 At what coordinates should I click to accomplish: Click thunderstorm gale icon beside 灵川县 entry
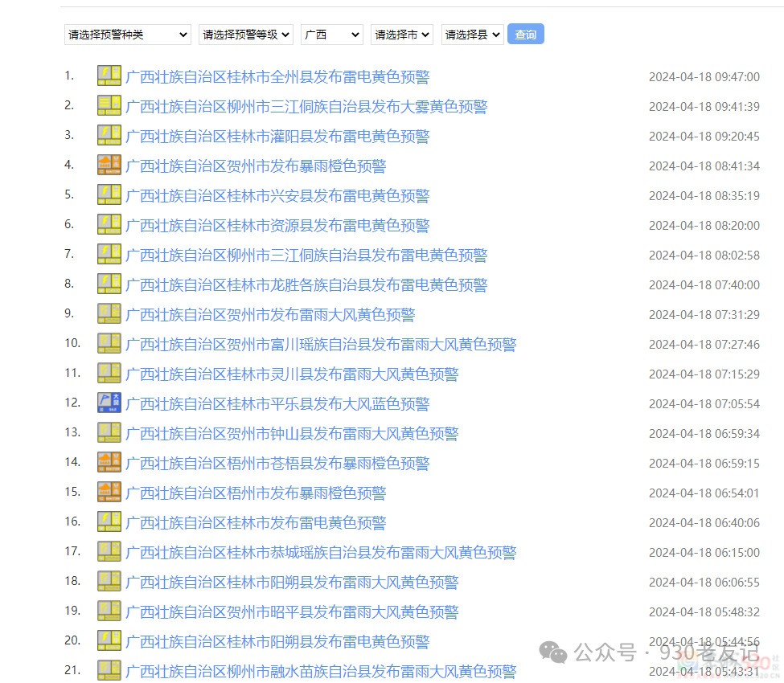tap(109, 374)
